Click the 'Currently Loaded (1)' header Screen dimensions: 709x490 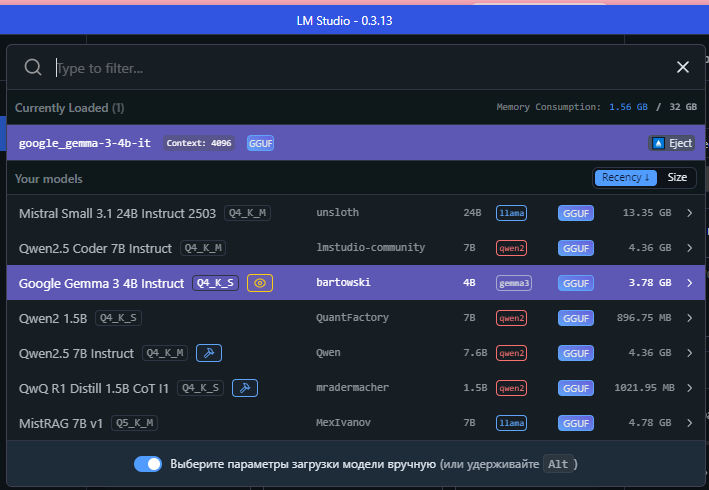(70, 108)
